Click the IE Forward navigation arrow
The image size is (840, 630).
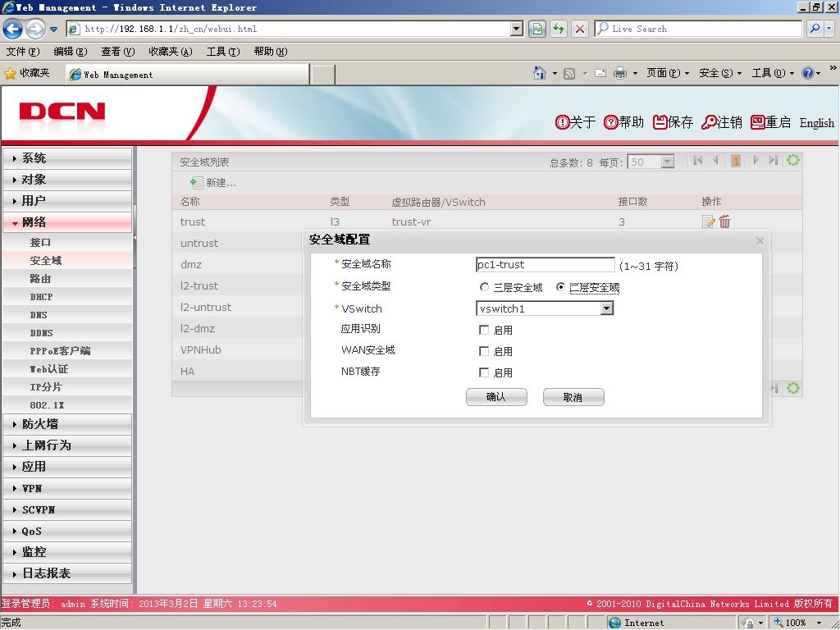(x=35, y=29)
